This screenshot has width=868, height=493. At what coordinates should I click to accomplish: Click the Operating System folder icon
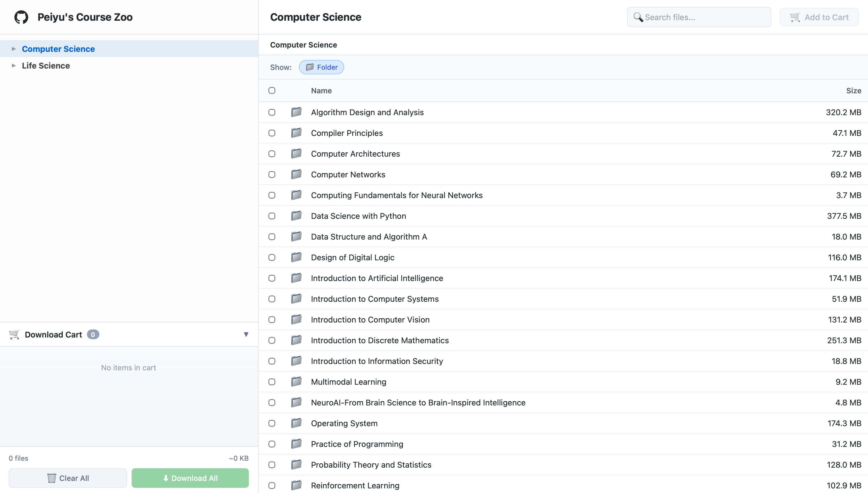[296, 423]
